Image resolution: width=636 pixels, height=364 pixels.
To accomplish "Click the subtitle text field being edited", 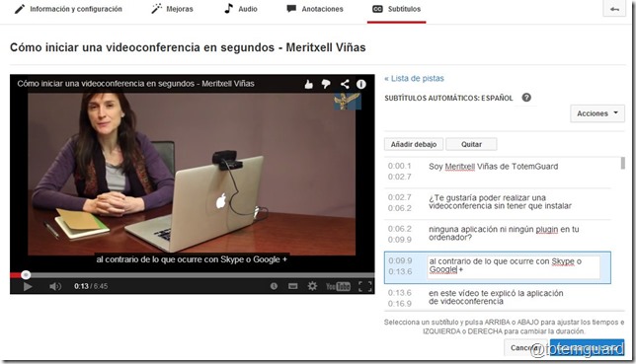I will [x=514, y=267].
